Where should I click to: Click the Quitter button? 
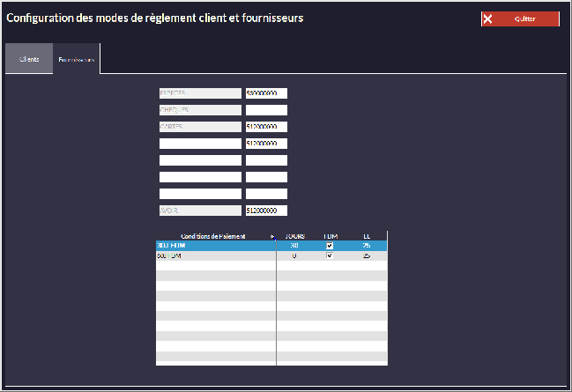[x=520, y=19]
